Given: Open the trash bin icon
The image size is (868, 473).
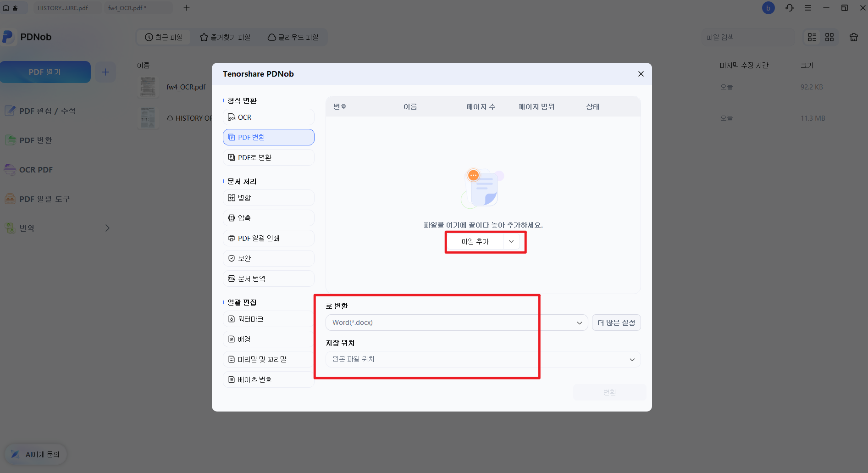Looking at the screenshot, I should (854, 37).
